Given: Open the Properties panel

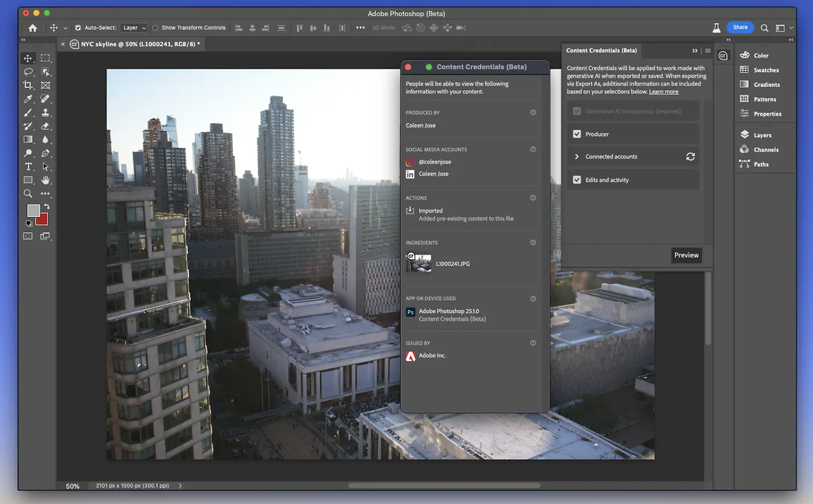Looking at the screenshot, I should [767, 114].
